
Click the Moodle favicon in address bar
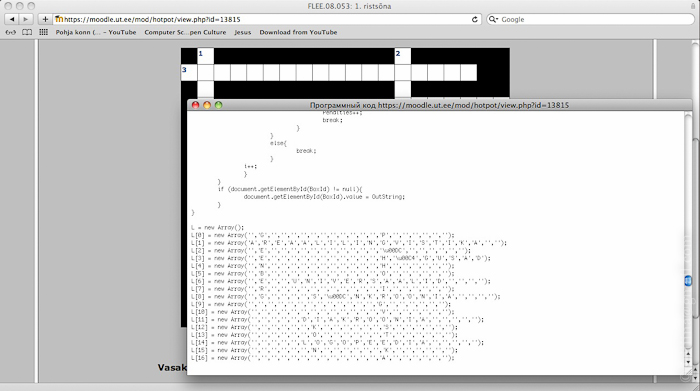coord(59,19)
